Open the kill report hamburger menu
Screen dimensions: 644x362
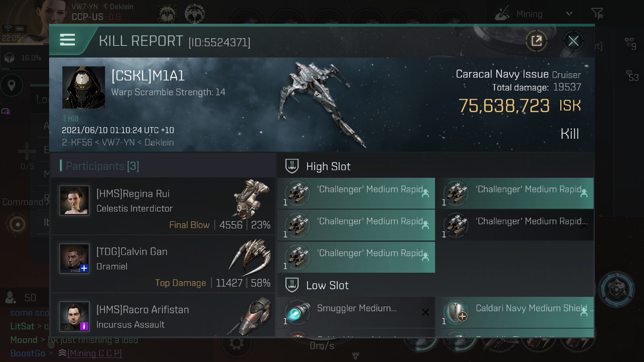(68, 40)
